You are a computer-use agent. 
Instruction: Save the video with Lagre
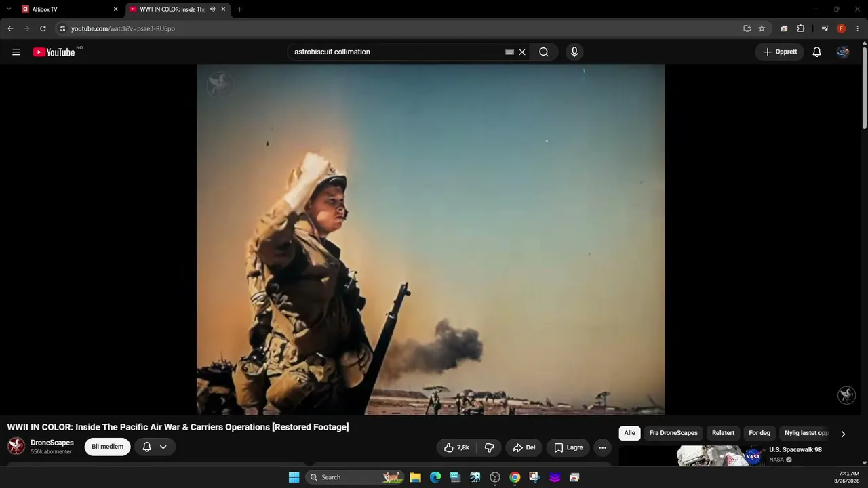point(568,447)
